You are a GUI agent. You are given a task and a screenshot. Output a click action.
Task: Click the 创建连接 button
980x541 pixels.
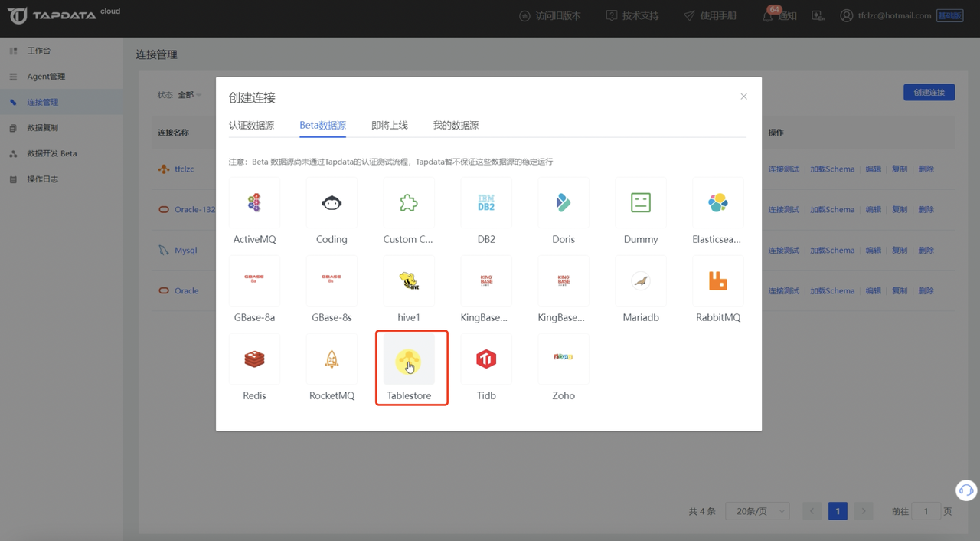coord(929,92)
